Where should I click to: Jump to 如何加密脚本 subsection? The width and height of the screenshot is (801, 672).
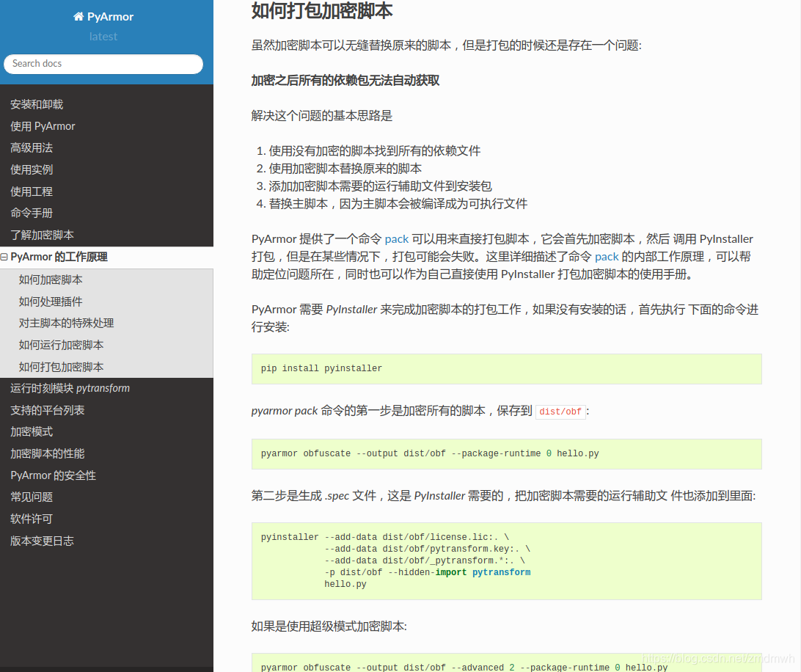(x=51, y=280)
